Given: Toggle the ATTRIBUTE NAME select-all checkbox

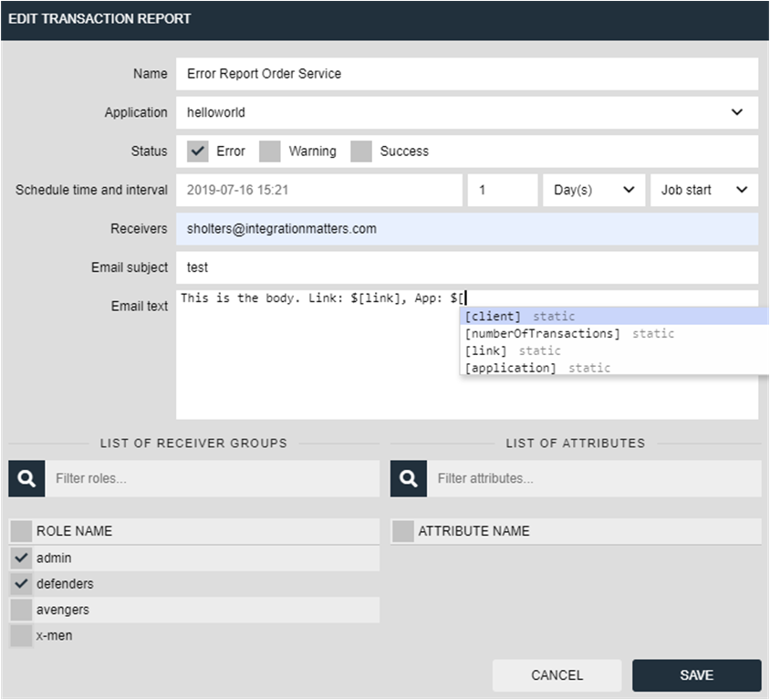Looking at the screenshot, I should point(403,531).
